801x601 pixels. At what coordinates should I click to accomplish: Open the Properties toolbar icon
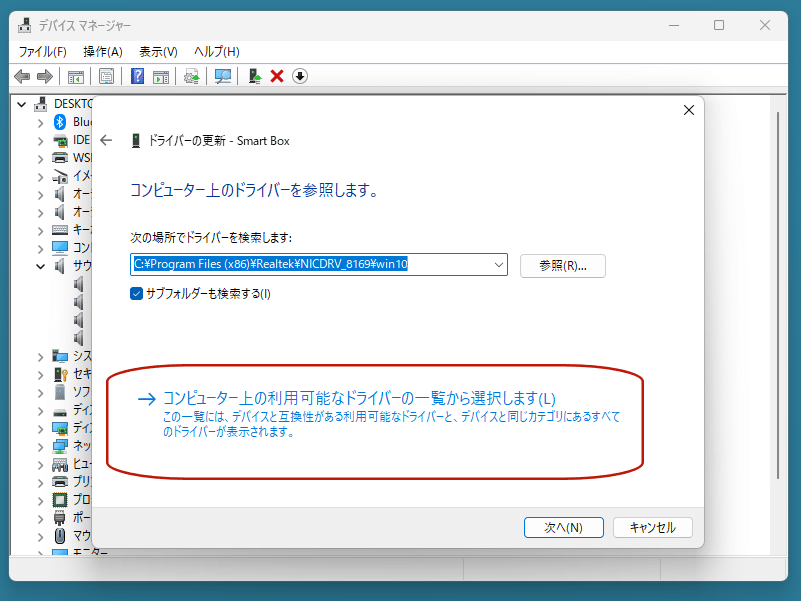click(x=106, y=77)
